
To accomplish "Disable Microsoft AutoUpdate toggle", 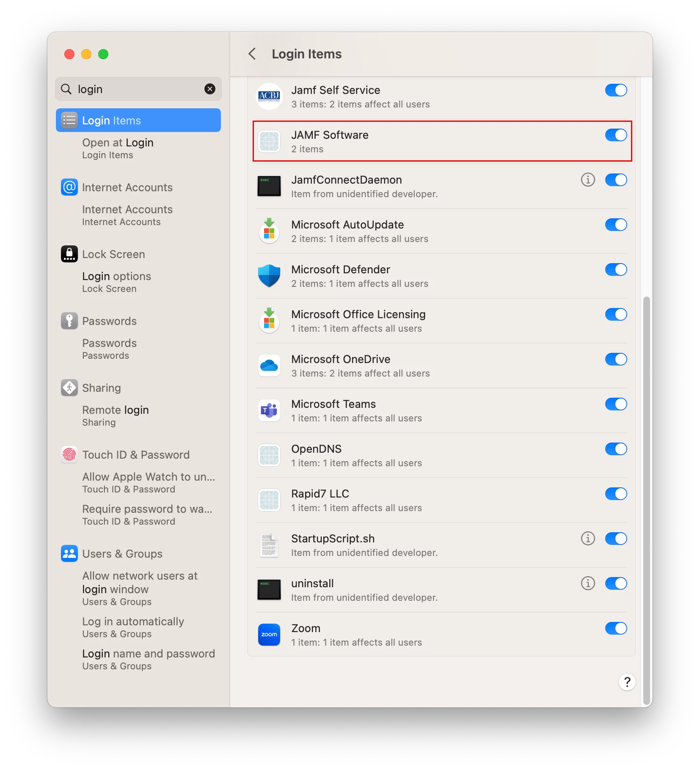I will click(x=616, y=225).
